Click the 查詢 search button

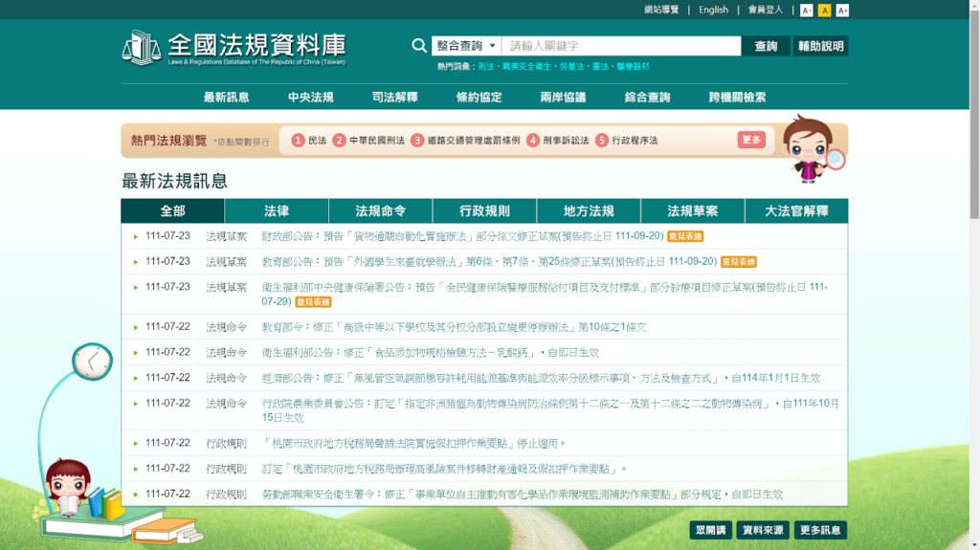[766, 46]
